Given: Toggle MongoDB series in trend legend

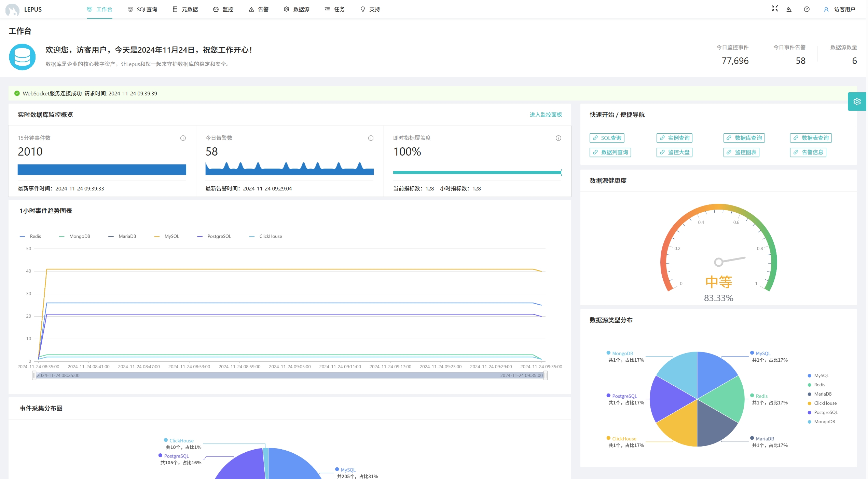Looking at the screenshot, I should 74,236.
